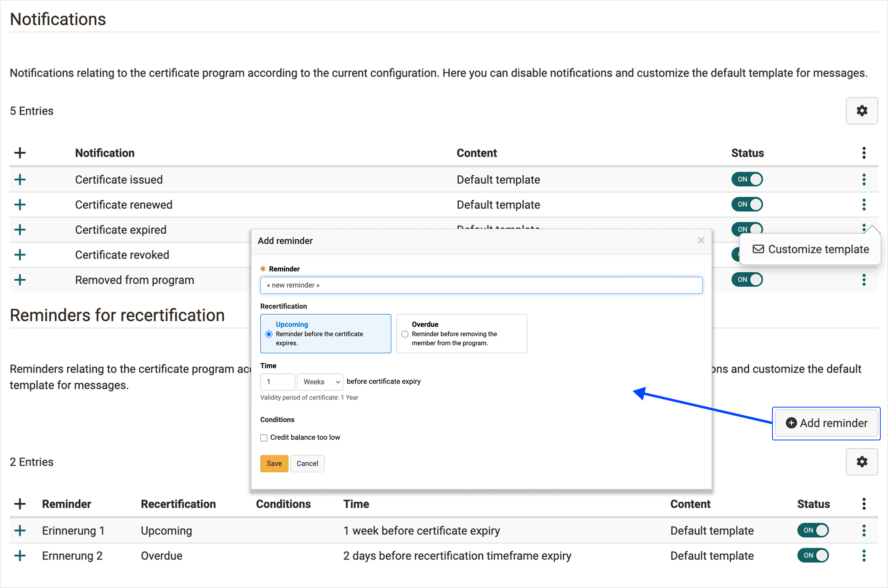The image size is (888, 588).
Task: Open the three-dot menu for Certificate renewed
Action: (x=864, y=204)
